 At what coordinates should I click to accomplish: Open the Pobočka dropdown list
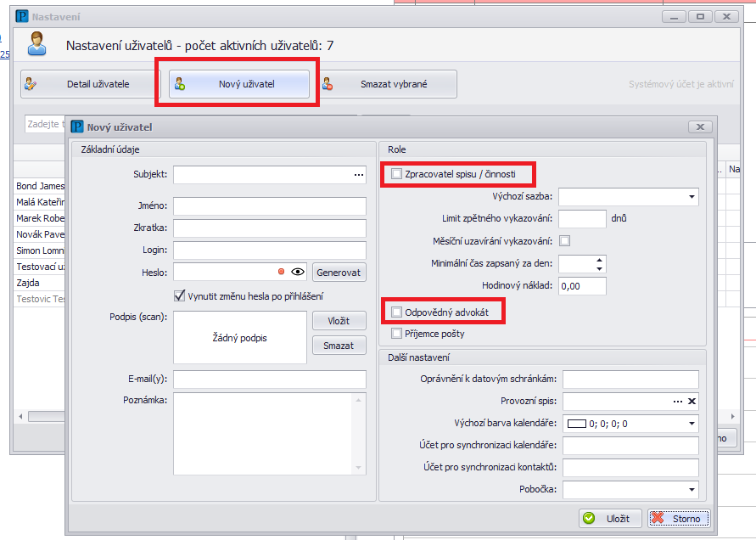click(692, 490)
